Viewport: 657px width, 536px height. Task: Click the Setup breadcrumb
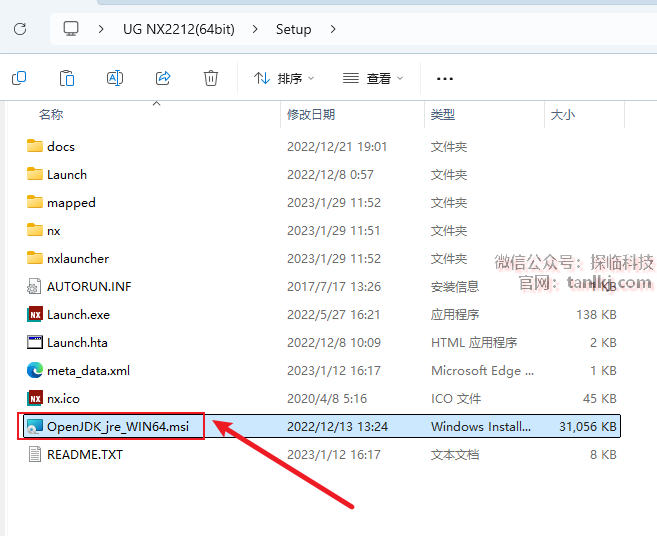pos(293,29)
